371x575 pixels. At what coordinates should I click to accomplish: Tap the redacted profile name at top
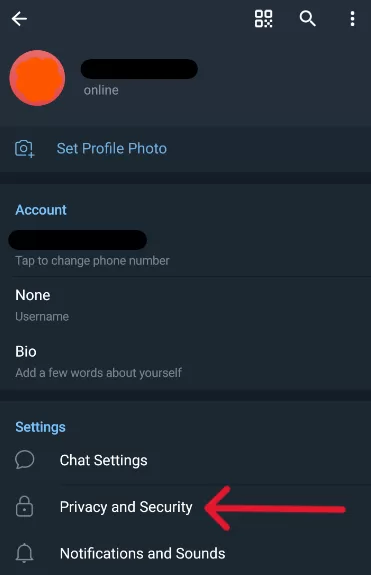click(139, 69)
